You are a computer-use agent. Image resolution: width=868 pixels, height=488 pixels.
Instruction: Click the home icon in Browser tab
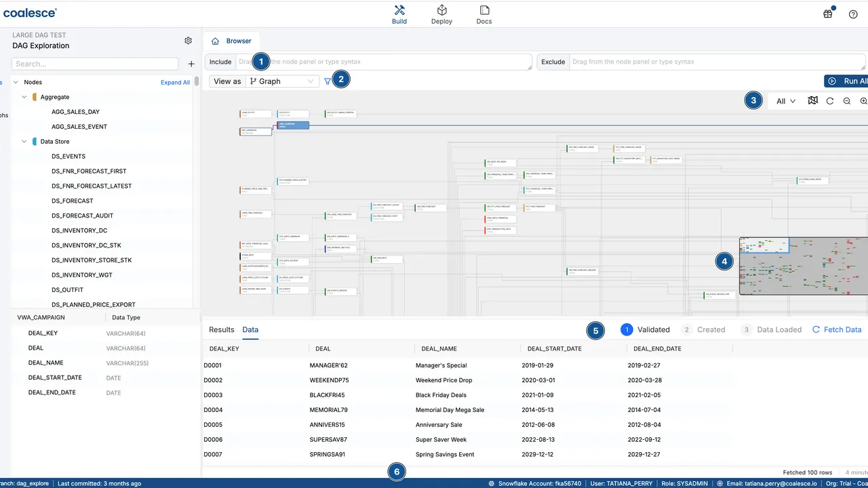pyautogui.click(x=215, y=41)
